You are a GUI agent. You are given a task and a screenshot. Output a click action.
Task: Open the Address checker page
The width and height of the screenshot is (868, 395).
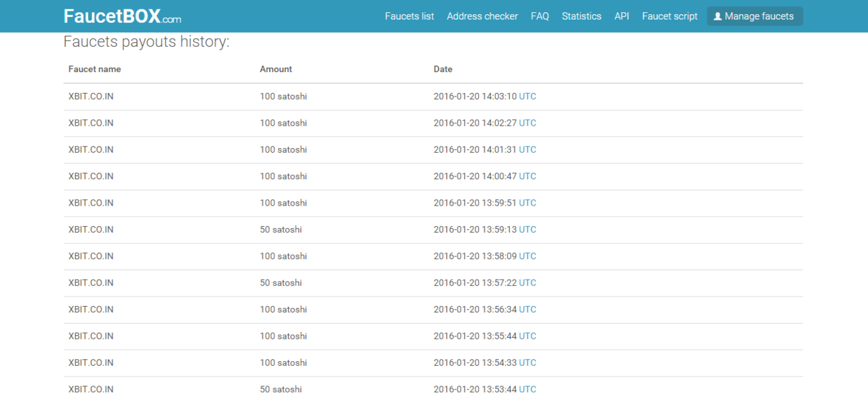482,16
